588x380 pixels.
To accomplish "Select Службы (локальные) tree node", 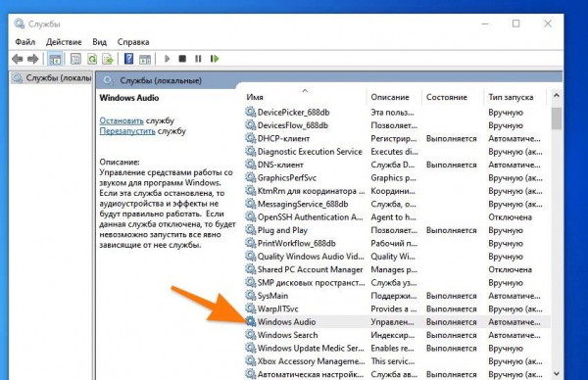I will (52, 78).
